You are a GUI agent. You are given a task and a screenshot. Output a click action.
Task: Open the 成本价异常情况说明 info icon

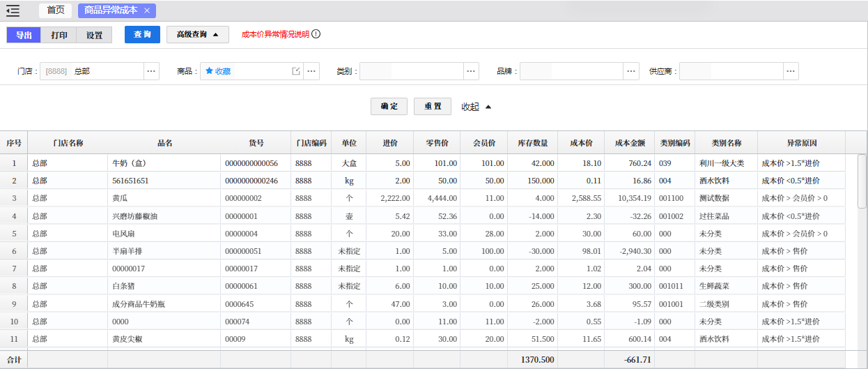316,34
